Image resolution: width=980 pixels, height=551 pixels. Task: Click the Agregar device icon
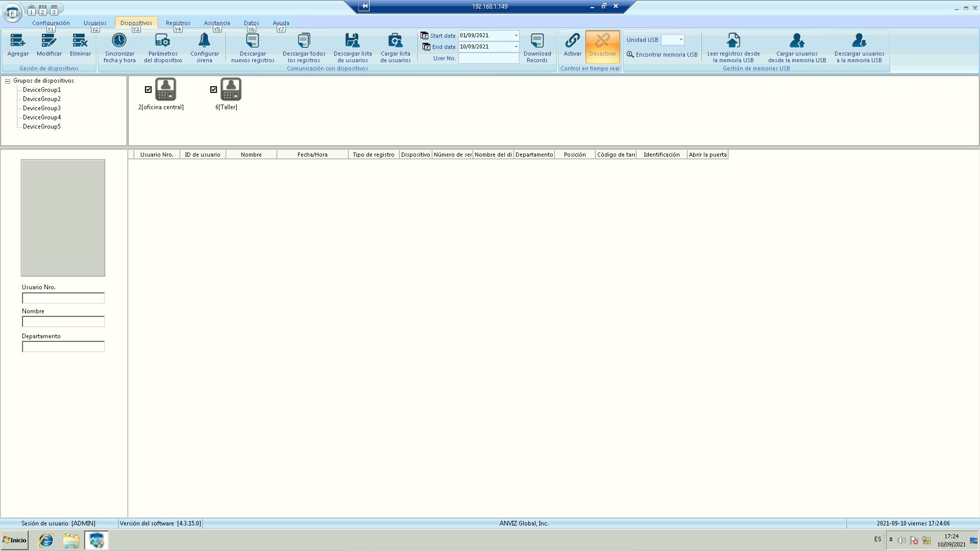pyautogui.click(x=18, y=41)
